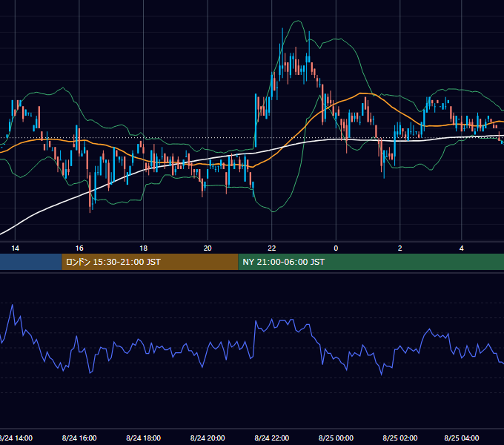The height and width of the screenshot is (445, 504).
Task: Click the blue session bar before ロンドン
Action: pos(31,262)
